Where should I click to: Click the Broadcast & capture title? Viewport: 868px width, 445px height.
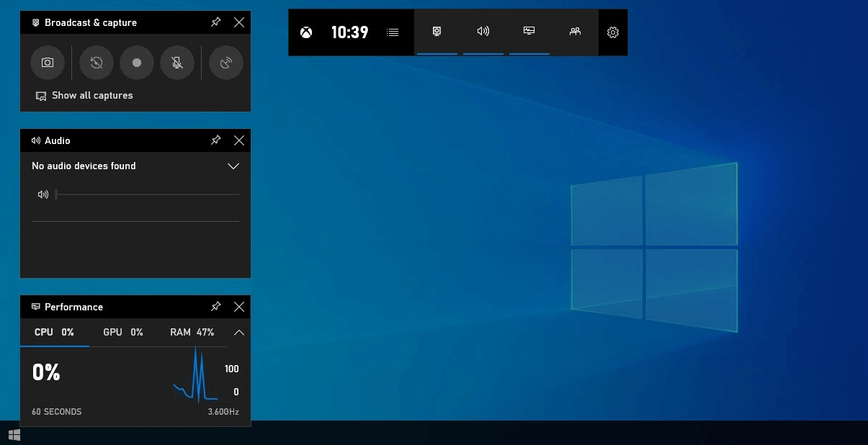(91, 22)
